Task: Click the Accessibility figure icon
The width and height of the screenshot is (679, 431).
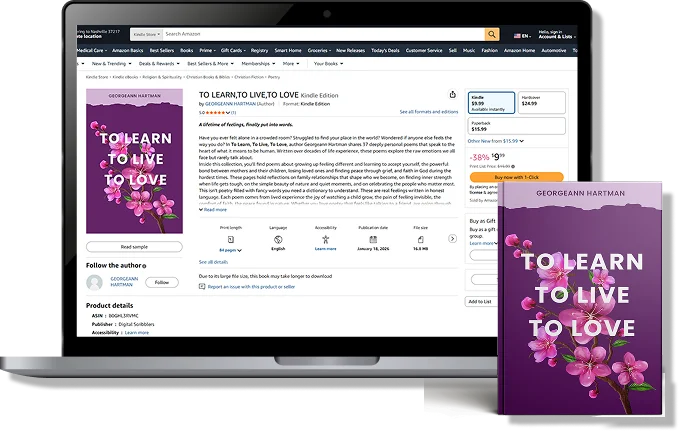Action: coord(326,240)
